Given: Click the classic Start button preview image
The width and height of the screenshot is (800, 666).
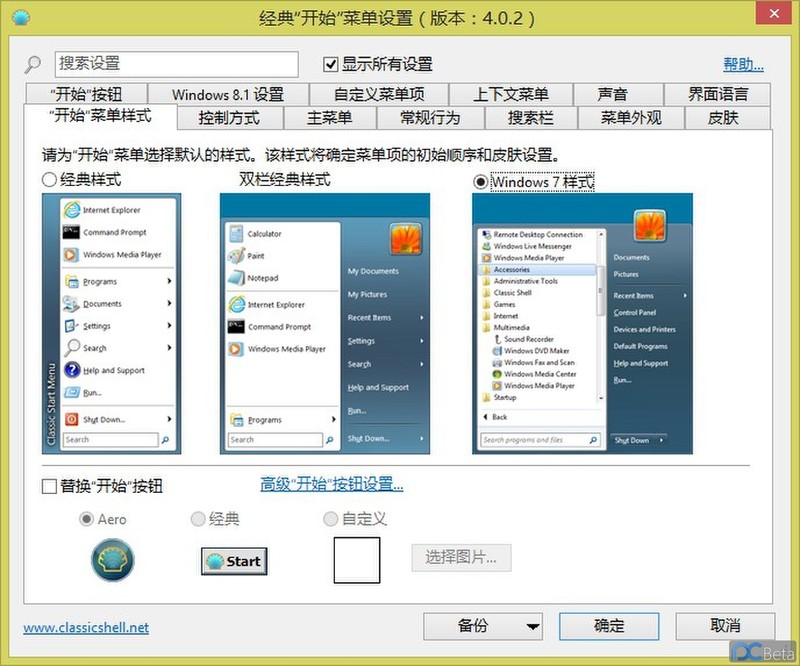Looking at the screenshot, I should point(233,561).
